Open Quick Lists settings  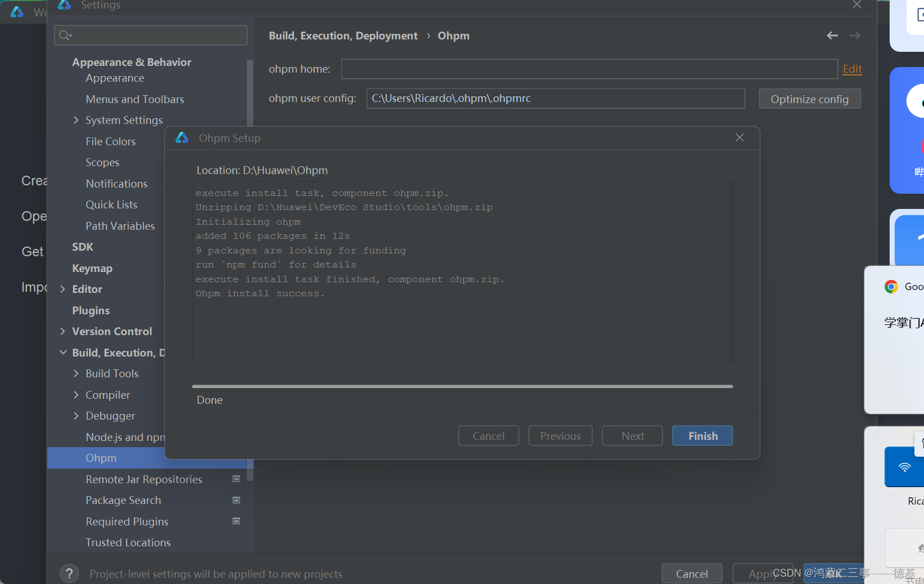[x=112, y=204]
